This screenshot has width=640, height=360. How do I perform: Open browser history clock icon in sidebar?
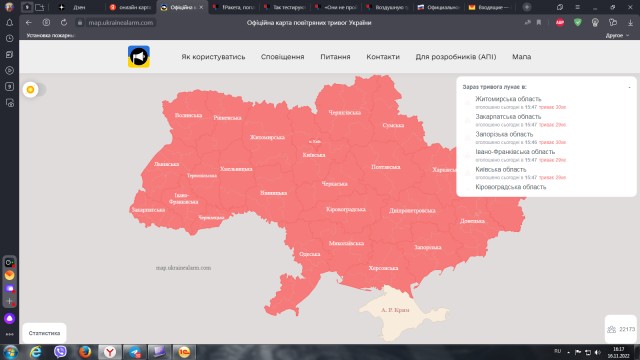click(9, 38)
